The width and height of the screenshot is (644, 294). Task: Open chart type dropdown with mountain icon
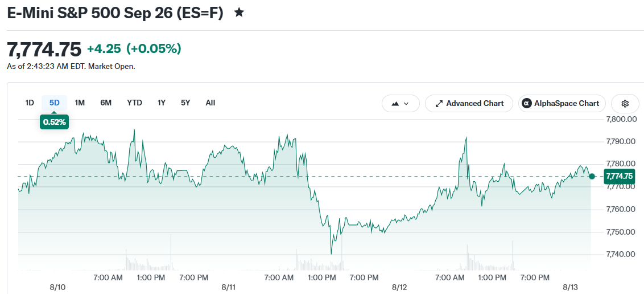401,104
